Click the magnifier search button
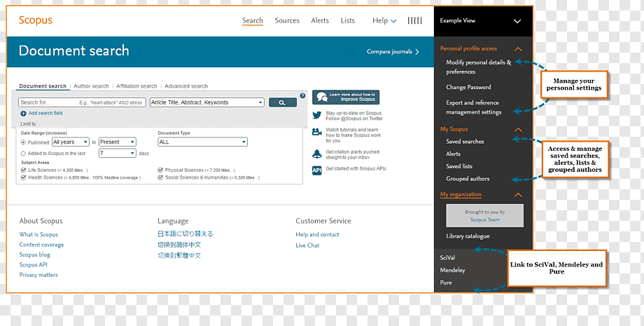 tap(283, 102)
